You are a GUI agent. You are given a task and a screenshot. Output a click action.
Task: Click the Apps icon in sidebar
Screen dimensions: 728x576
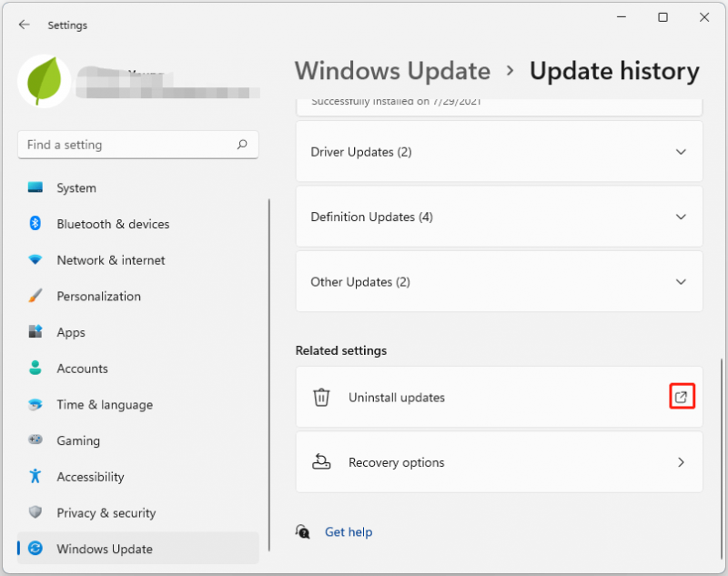35,332
